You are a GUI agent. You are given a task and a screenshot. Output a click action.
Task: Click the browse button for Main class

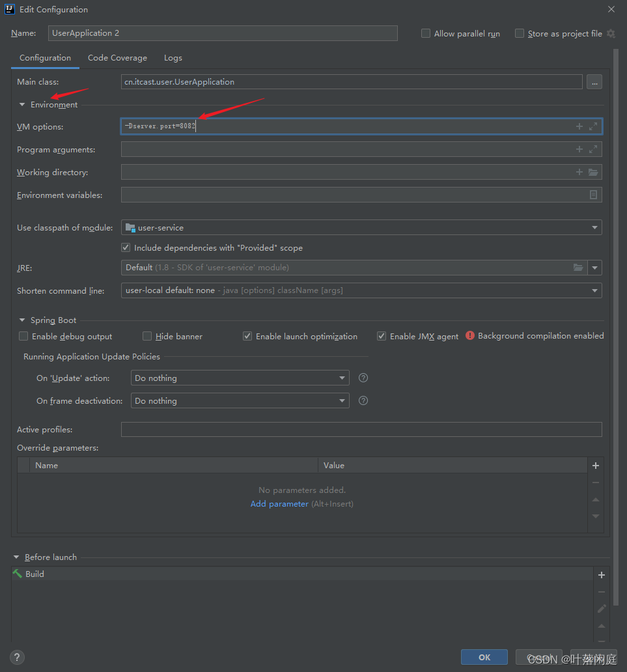594,82
